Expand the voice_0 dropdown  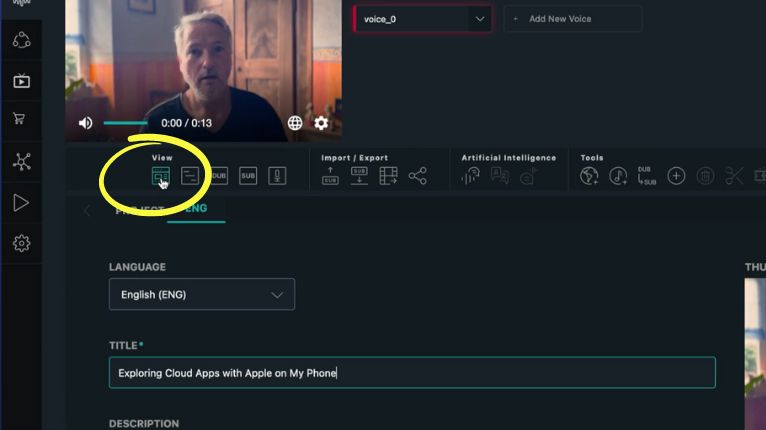point(480,18)
